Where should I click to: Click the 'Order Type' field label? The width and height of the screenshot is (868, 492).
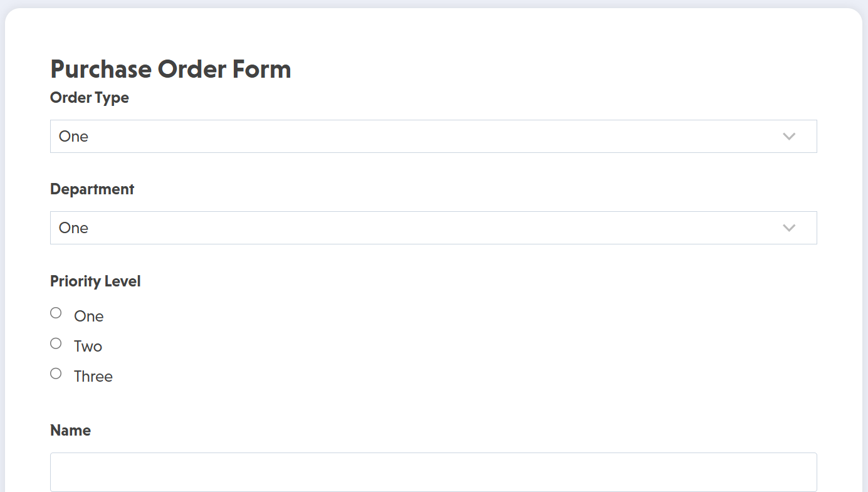point(89,98)
